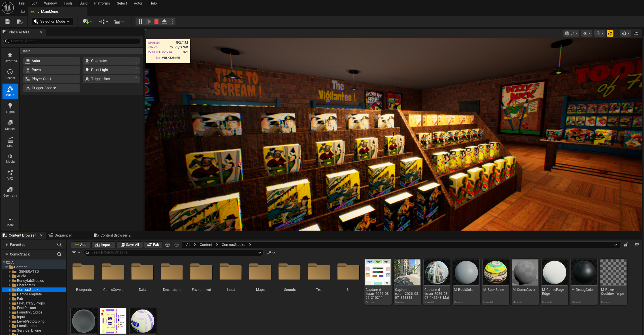Viewport: 644px width, 335px height.
Task: Open More categories in Place Actors
Action: pyautogui.click(x=10, y=222)
